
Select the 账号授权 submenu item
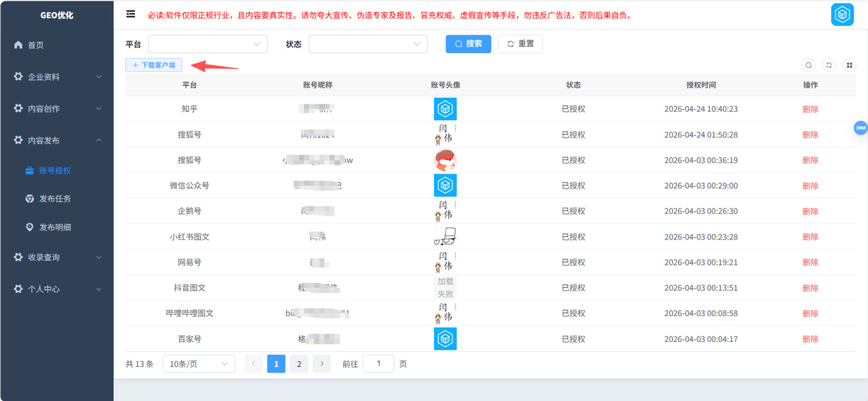(57, 170)
